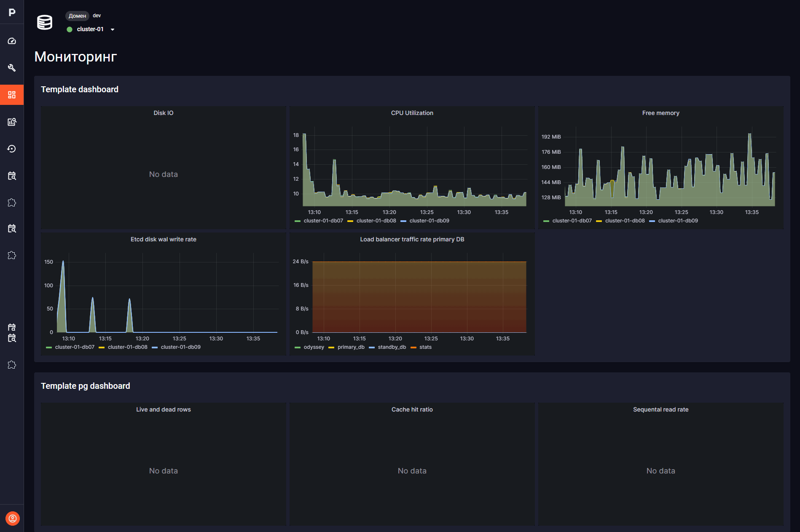The height and width of the screenshot is (532, 800).
Task: Click Template dashboard section heading
Action: coord(80,89)
